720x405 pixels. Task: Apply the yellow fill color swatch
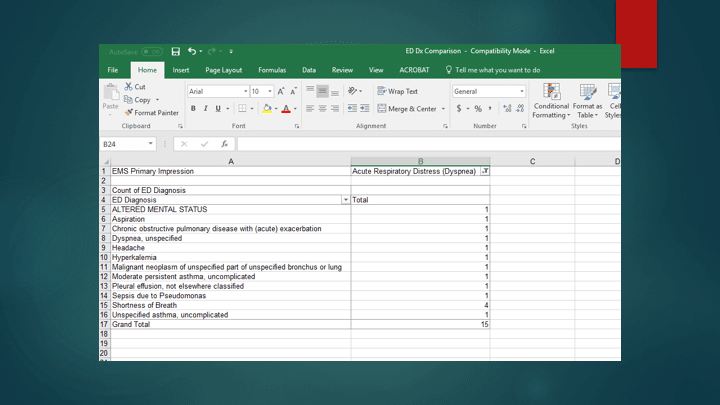[267, 109]
